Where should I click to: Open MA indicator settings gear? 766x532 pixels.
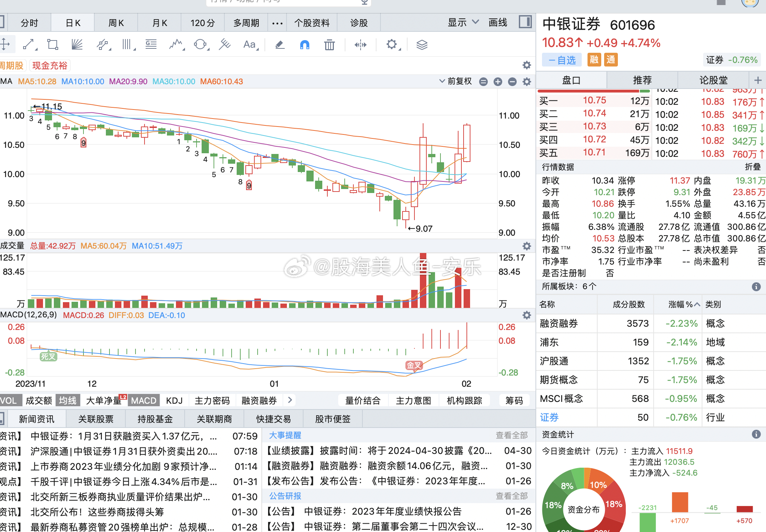click(x=527, y=82)
